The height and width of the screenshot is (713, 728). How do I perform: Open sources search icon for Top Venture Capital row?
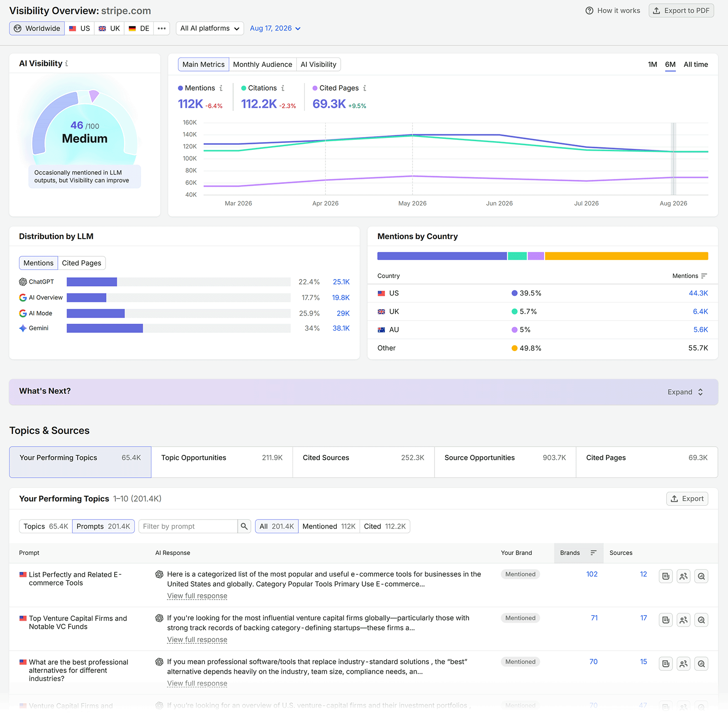click(701, 620)
